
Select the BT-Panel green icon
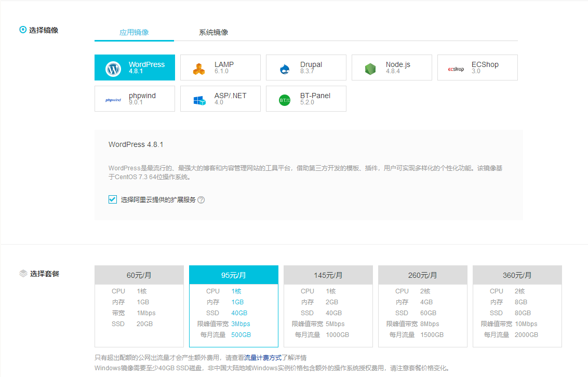pyautogui.click(x=284, y=100)
